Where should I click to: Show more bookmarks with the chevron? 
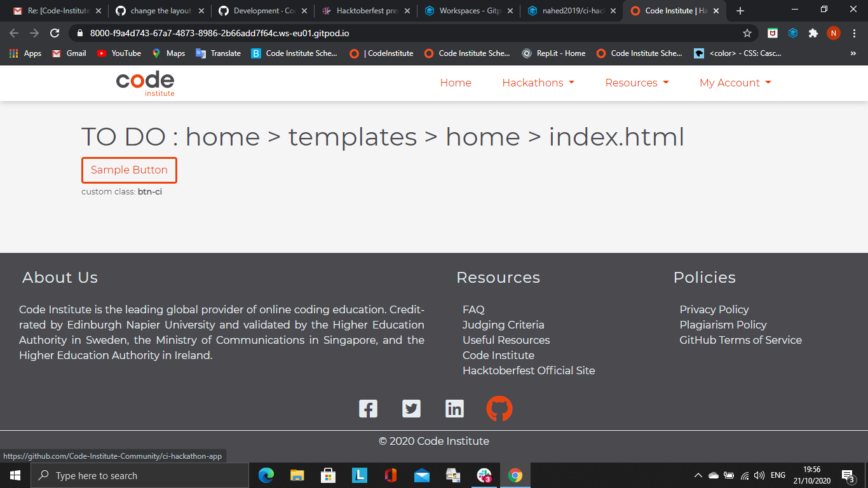click(x=853, y=53)
